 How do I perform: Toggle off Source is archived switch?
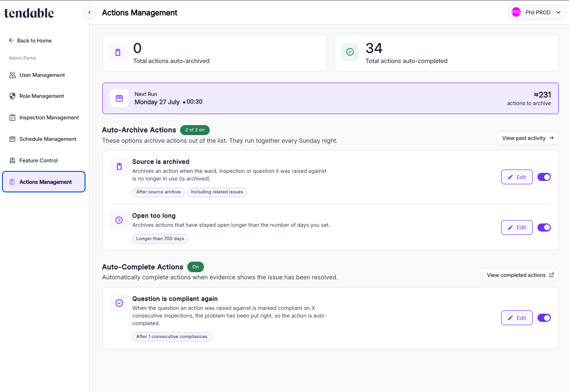pos(544,177)
